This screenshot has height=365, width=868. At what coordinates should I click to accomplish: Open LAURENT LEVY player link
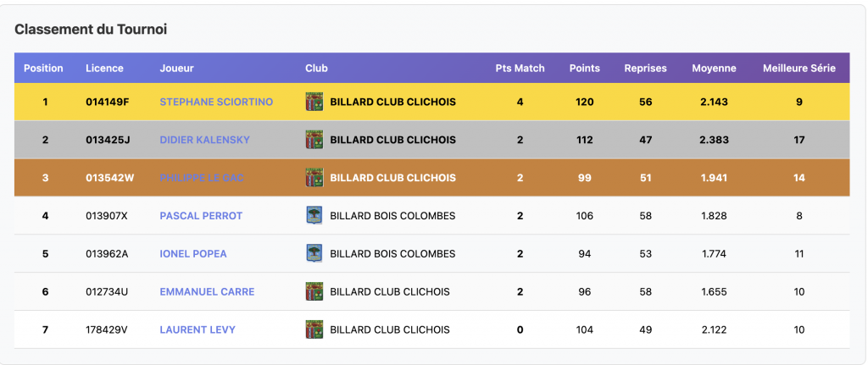(198, 329)
